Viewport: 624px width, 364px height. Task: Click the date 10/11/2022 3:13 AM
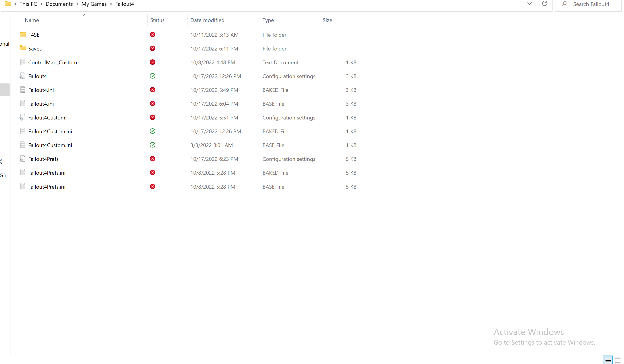point(214,35)
